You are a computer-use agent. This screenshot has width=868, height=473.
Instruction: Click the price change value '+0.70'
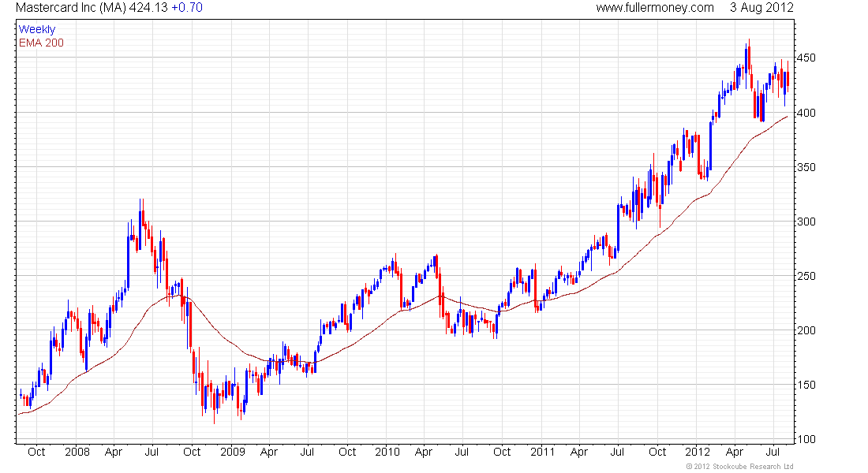click(x=186, y=8)
